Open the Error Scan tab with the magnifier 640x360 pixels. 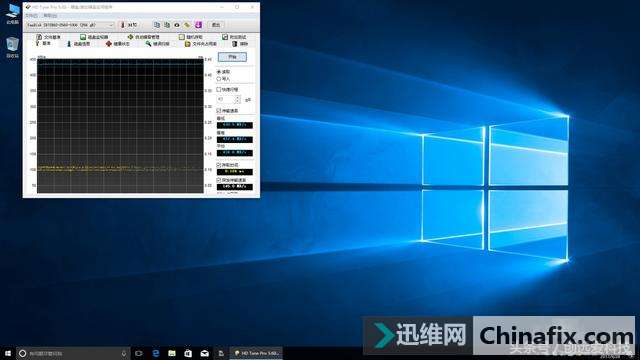click(x=157, y=44)
